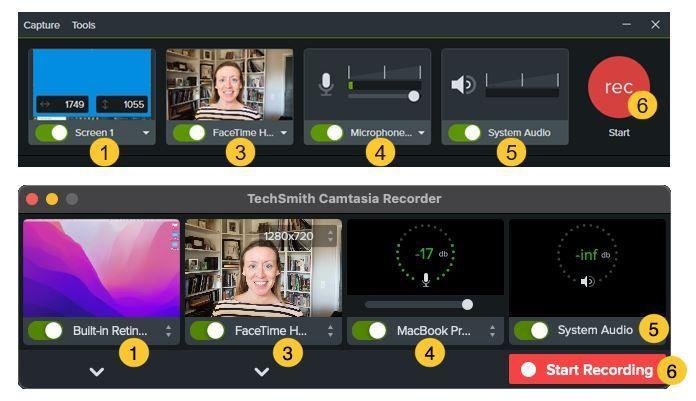Image resolution: width=696 pixels, height=401 pixels.
Task: Click Start Recording button
Action: coord(587,369)
